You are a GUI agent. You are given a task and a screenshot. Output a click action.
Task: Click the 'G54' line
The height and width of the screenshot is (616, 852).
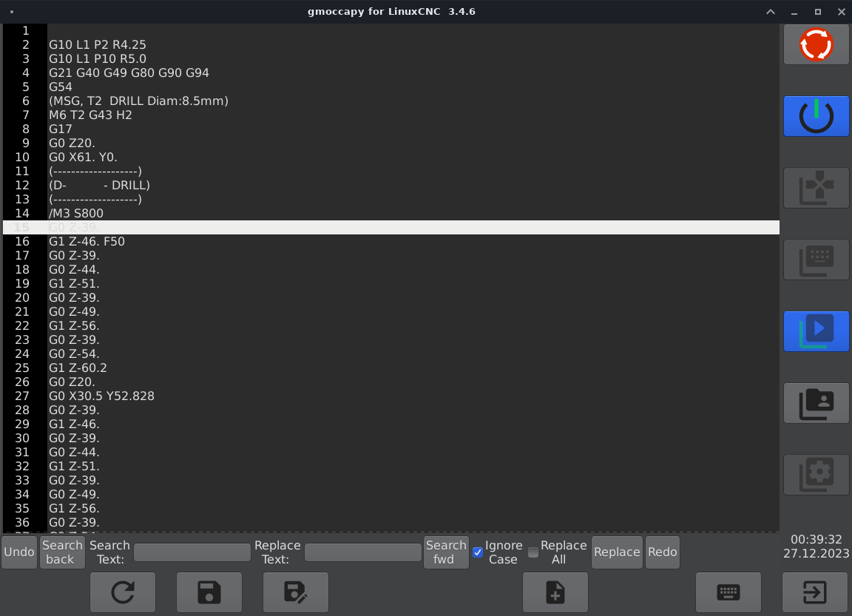61,87
